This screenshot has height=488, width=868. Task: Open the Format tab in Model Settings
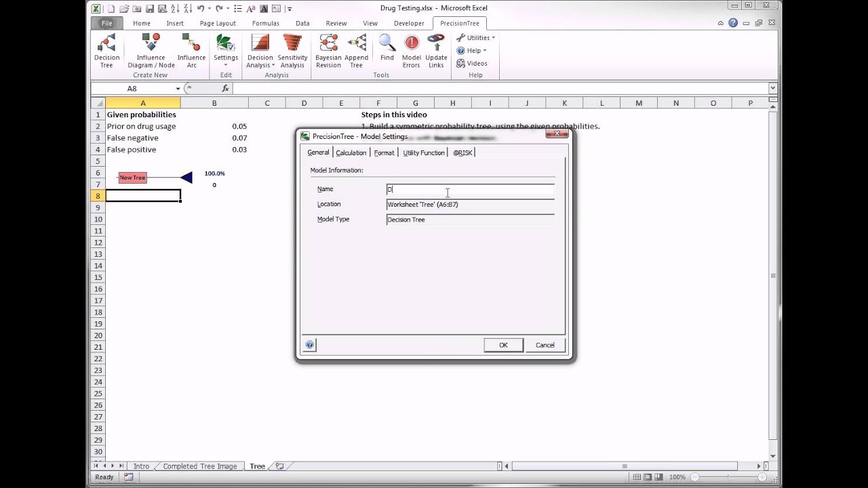(384, 152)
